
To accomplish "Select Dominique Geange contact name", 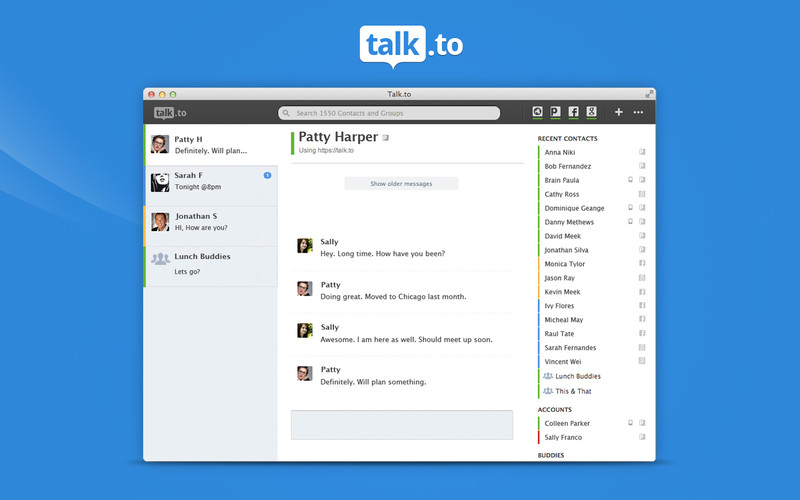I will (x=574, y=208).
